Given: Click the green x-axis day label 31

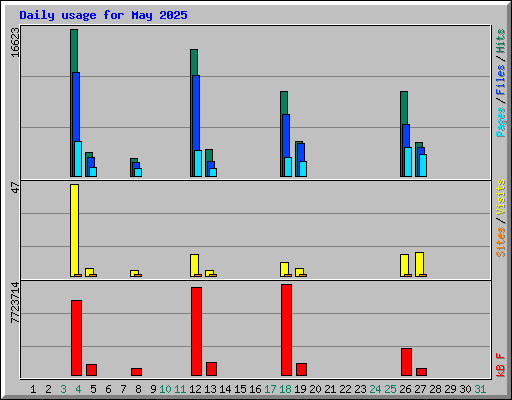Looking at the screenshot, I should (480, 389).
